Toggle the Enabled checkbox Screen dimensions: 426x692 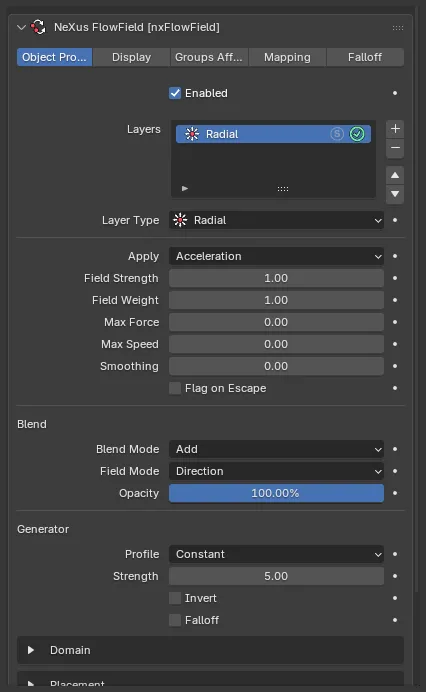(x=175, y=93)
